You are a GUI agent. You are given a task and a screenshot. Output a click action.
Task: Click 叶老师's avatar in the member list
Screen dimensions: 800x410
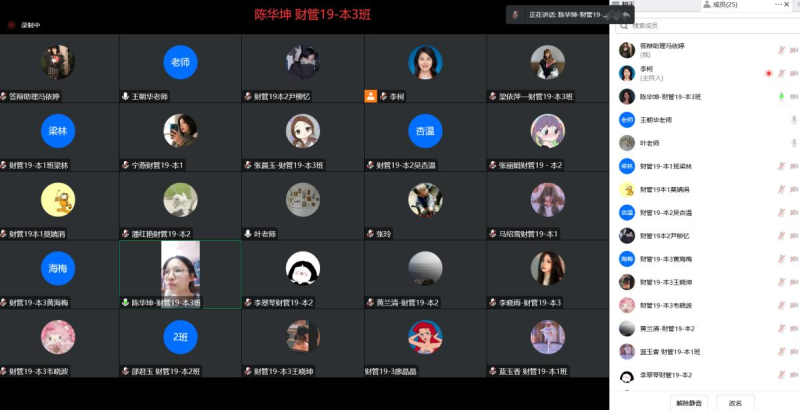(626, 143)
